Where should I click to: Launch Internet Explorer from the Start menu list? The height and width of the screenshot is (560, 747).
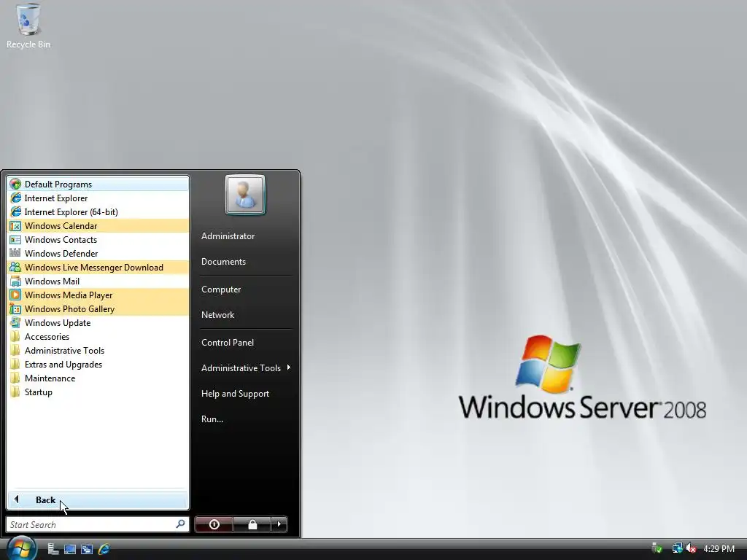tap(98, 198)
